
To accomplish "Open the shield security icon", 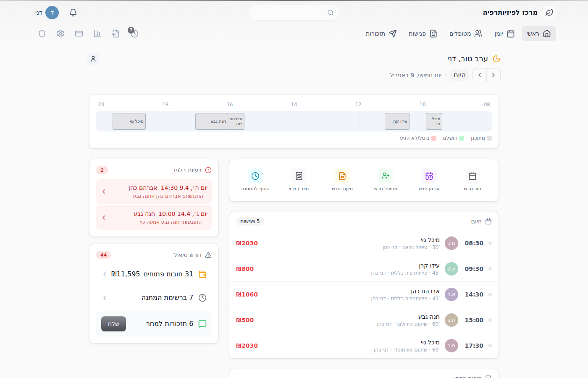I will [x=42, y=34].
